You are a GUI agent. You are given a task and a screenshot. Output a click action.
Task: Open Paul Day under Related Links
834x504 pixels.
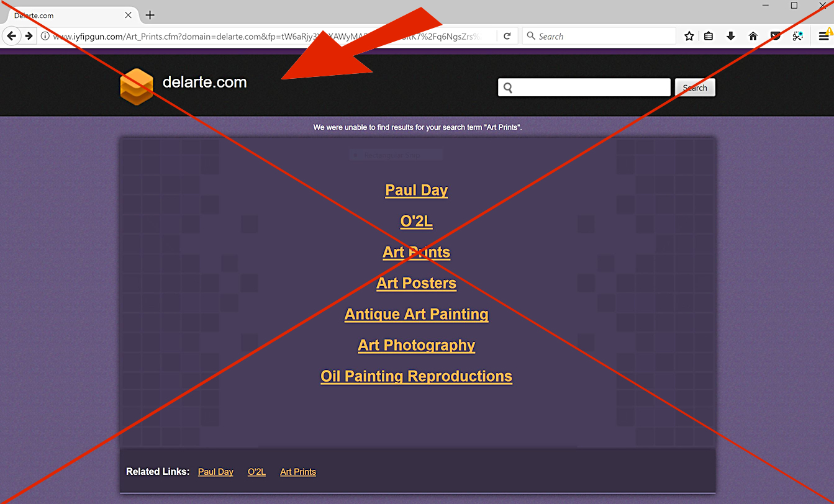click(x=215, y=472)
